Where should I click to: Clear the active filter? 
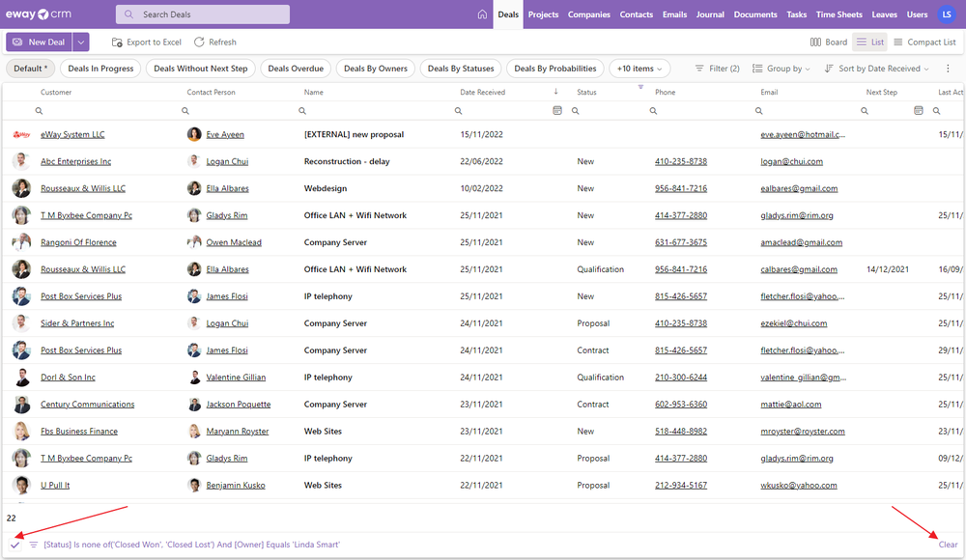click(948, 545)
